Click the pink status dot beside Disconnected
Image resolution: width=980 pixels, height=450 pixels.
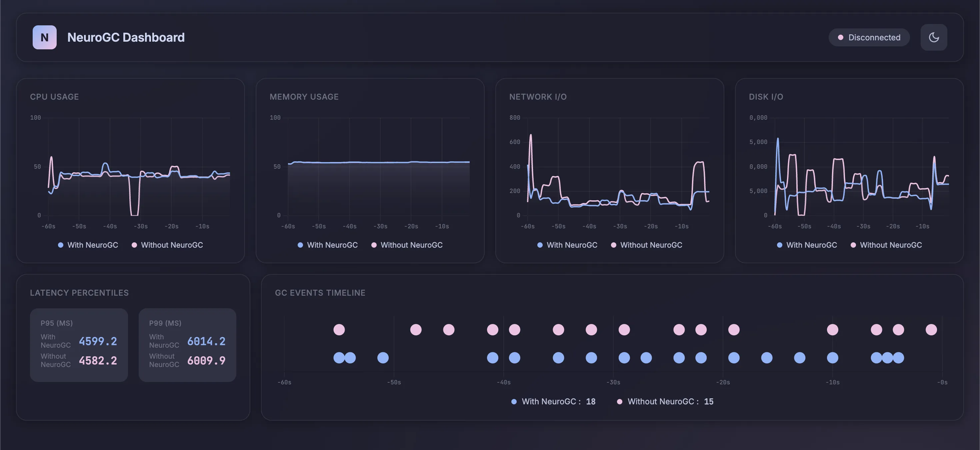click(840, 37)
